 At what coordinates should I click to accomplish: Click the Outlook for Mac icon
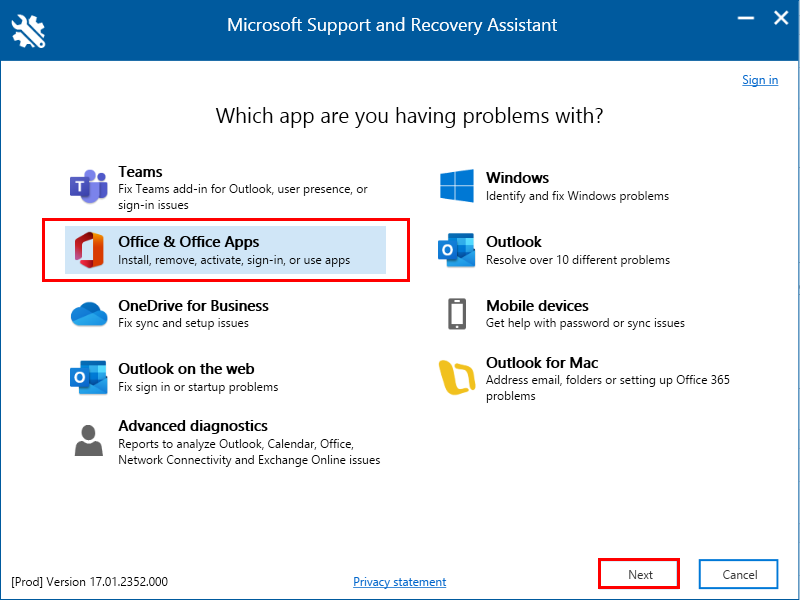[456, 378]
